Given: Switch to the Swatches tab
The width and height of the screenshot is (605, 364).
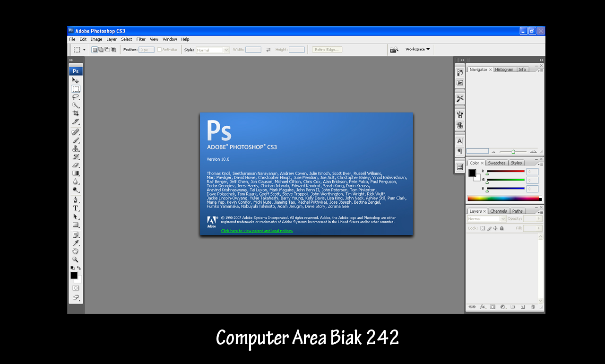Looking at the screenshot, I should click(x=497, y=163).
